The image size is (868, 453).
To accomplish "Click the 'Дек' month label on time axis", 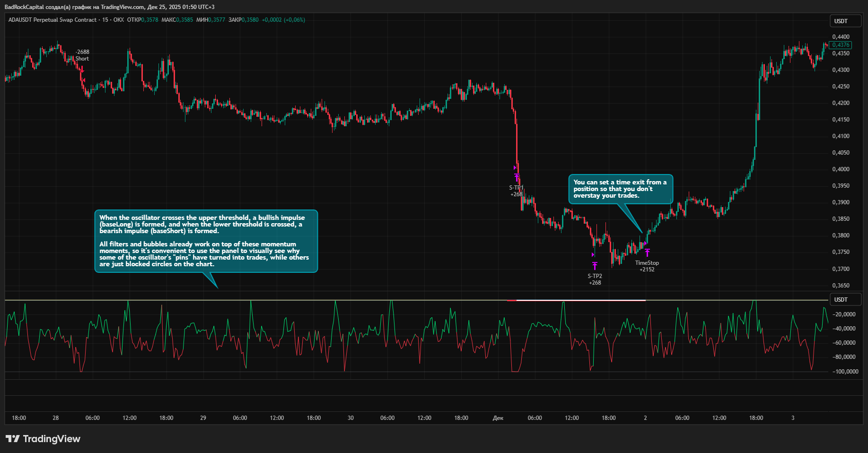I will click(498, 418).
